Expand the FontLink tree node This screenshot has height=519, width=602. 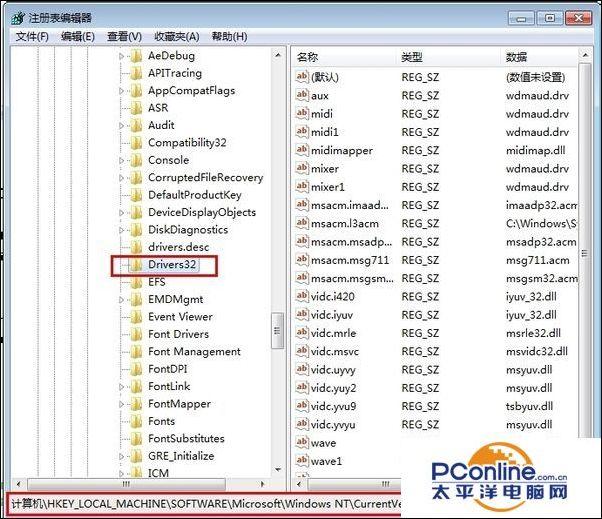(121, 387)
